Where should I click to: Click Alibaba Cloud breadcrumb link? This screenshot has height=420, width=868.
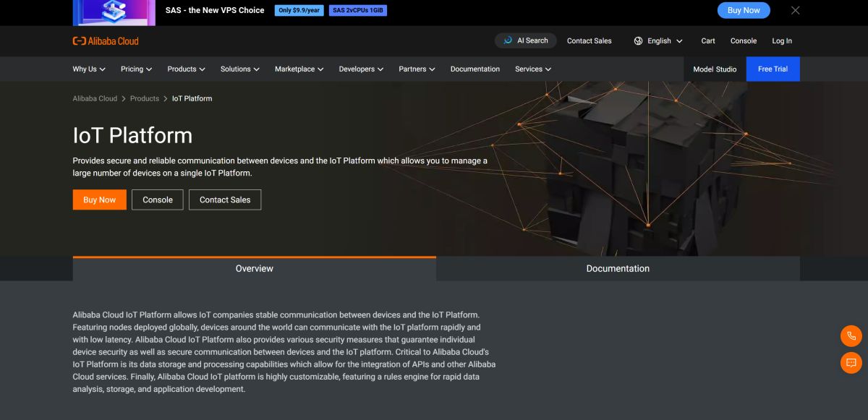[95, 98]
